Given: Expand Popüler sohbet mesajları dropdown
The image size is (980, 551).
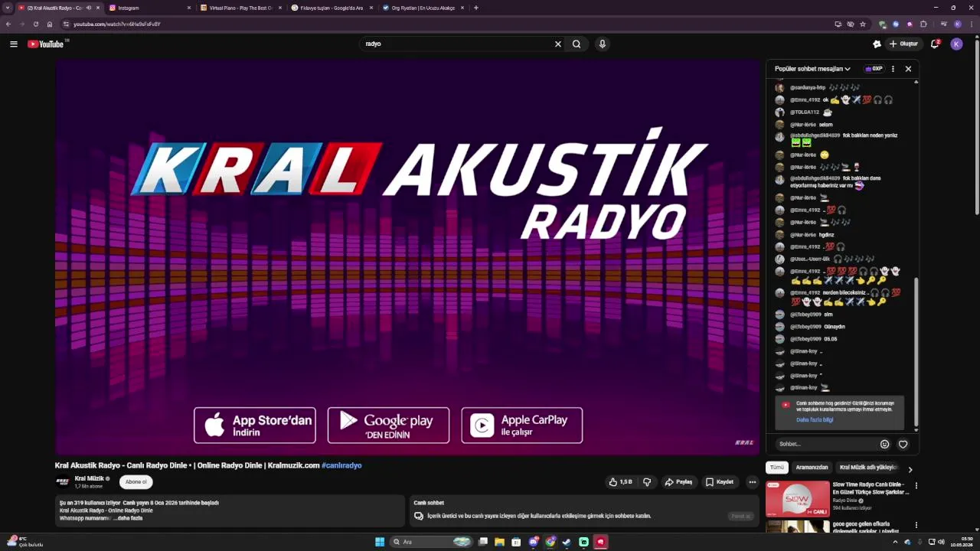Looking at the screenshot, I should [x=812, y=69].
